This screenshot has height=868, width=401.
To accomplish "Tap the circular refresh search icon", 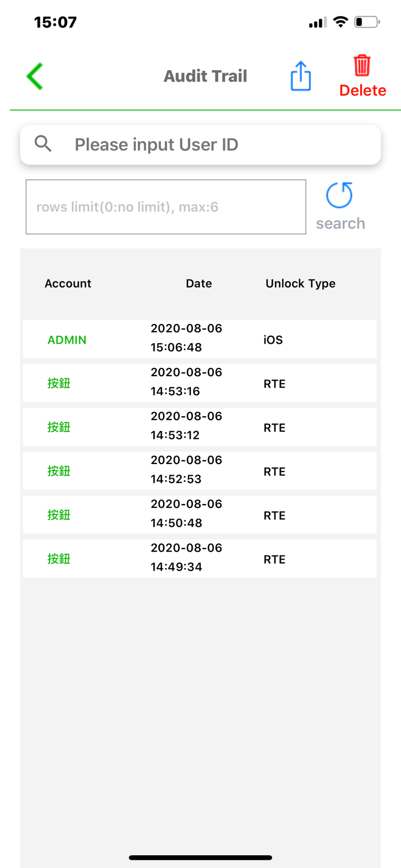I will pyautogui.click(x=340, y=196).
